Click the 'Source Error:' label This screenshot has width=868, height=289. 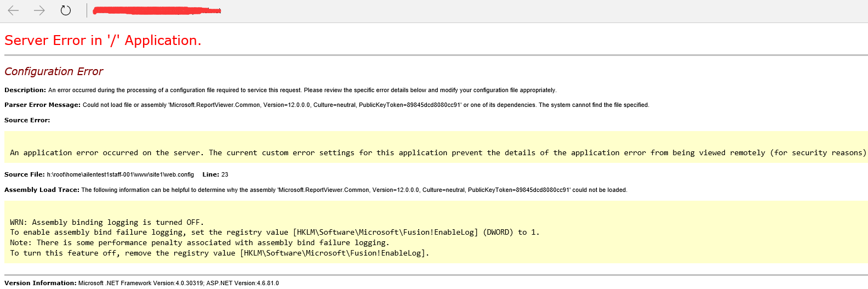click(x=27, y=120)
